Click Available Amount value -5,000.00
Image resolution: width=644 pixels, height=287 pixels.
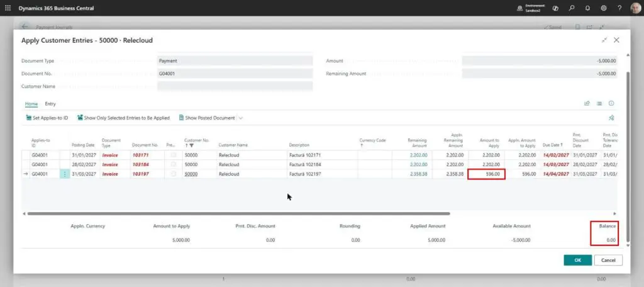tap(521, 240)
